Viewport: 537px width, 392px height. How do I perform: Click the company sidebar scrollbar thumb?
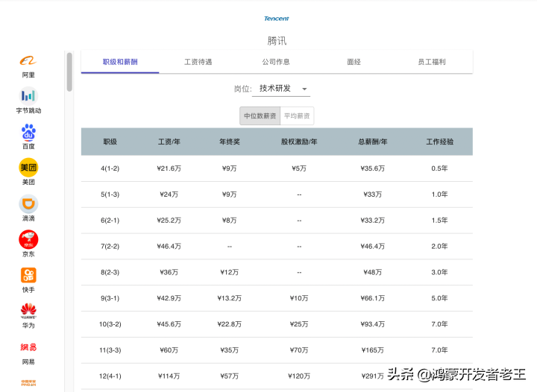coord(69,72)
